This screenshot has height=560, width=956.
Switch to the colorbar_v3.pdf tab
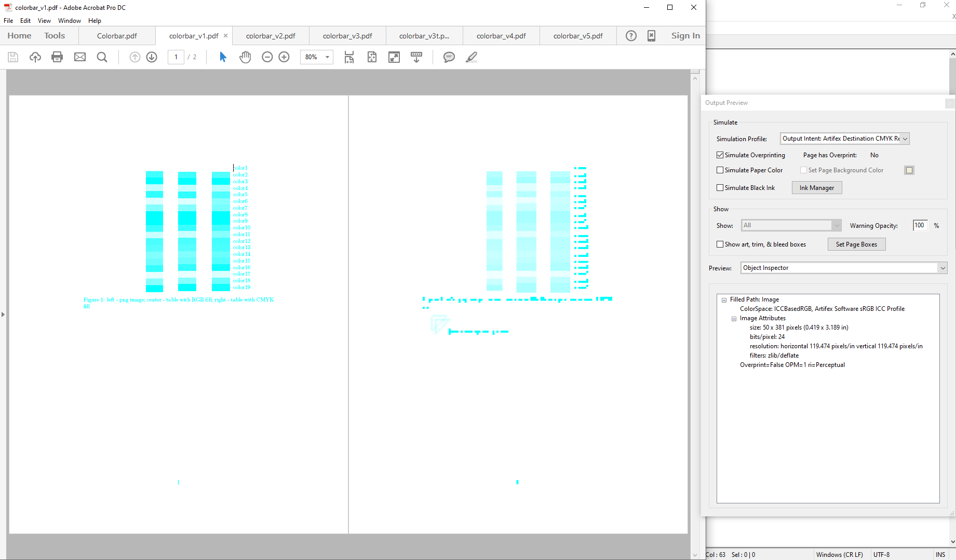tap(347, 36)
